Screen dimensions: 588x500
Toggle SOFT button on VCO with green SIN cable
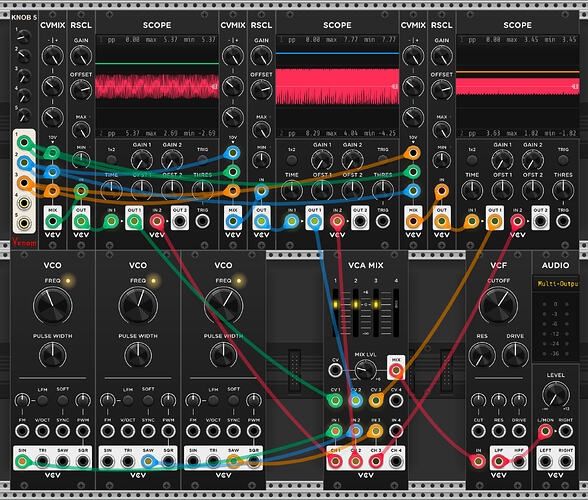pos(63,400)
